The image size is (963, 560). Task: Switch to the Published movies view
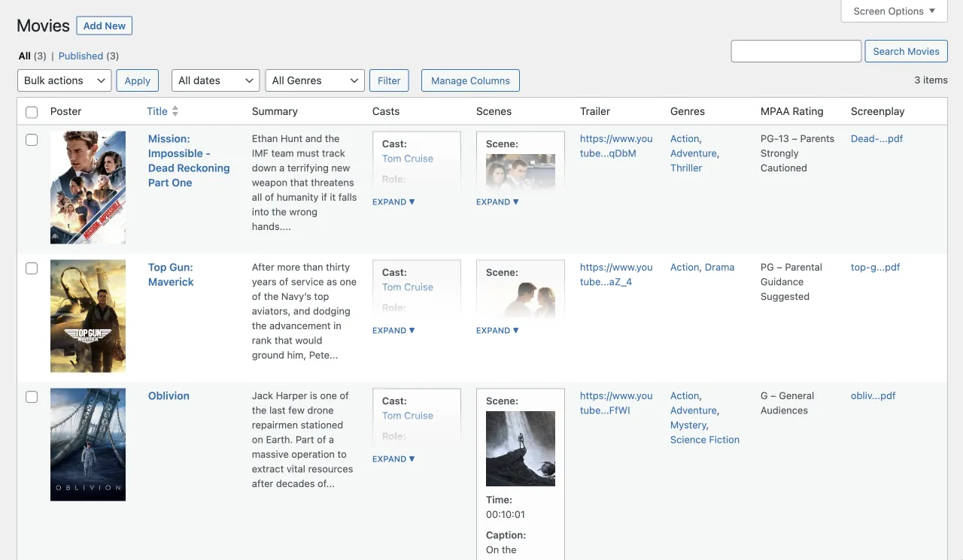coord(81,56)
